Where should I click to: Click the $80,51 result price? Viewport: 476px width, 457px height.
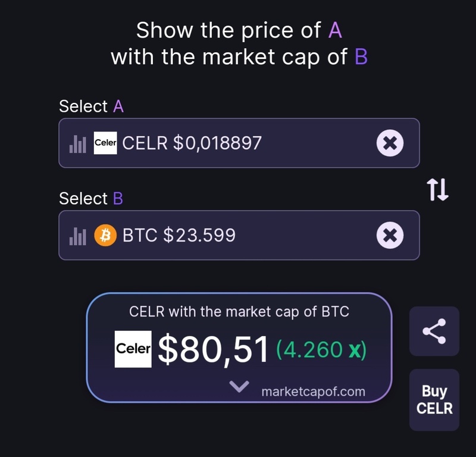[213, 349]
